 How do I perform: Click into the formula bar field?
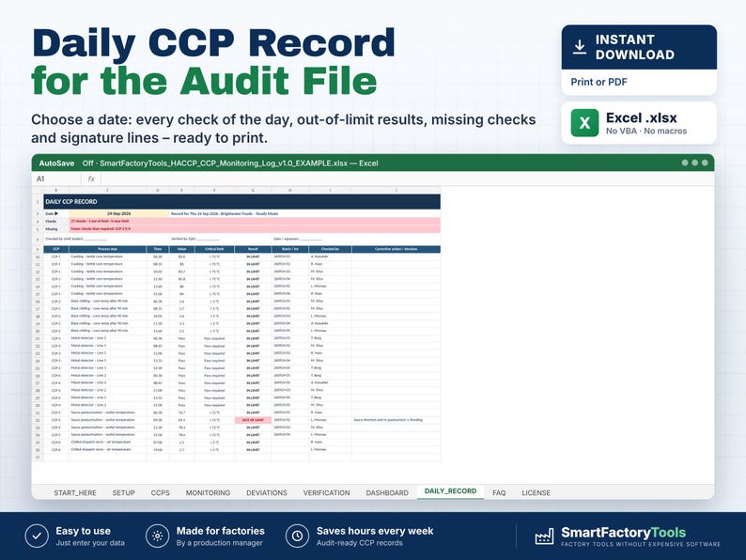[407, 179]
